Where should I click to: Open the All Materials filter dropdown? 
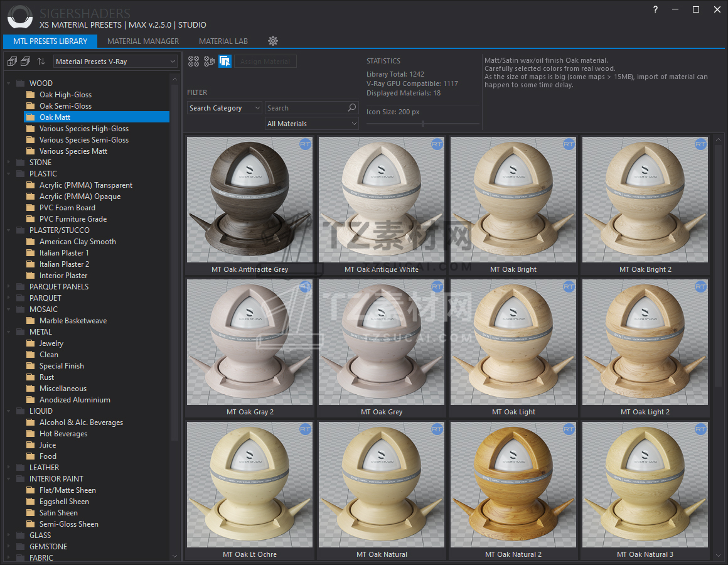(x=312, y=124)
